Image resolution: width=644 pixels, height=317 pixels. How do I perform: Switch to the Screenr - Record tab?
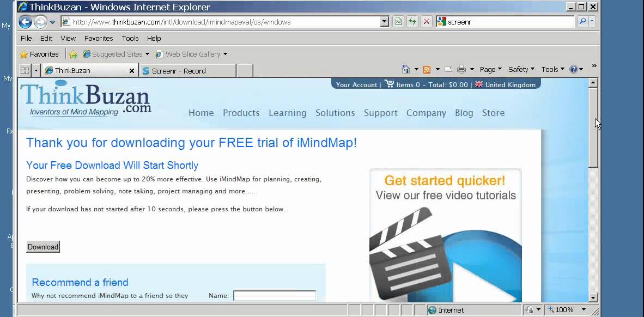click(187, 71)
